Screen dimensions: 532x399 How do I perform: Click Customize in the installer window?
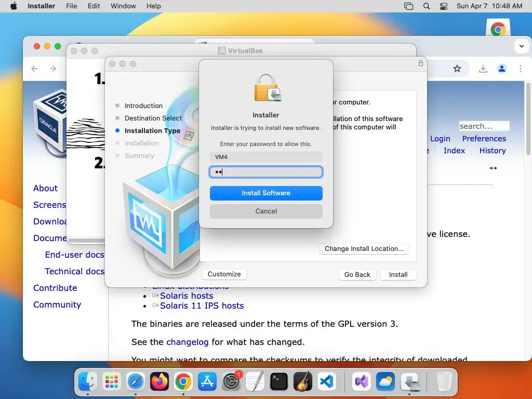pyautogui.click(x=224, y=274)
